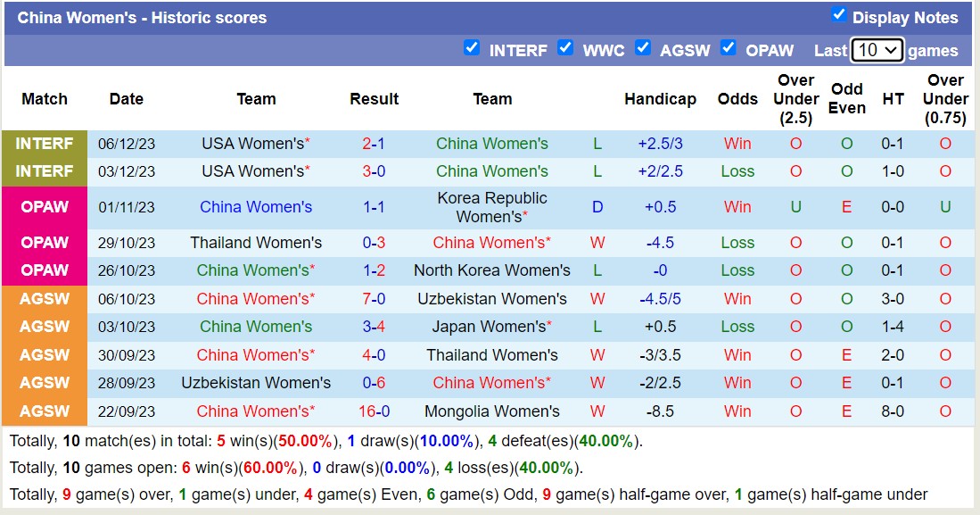Image resolution: width=980 pixels, height=515 pixels.
Task: Disable the AGSW filter checkbox
Action: (x=642, y=48)
